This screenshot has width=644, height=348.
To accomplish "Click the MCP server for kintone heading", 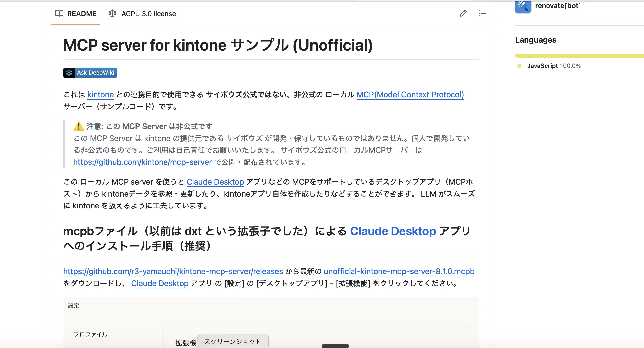I will point(218,45).
